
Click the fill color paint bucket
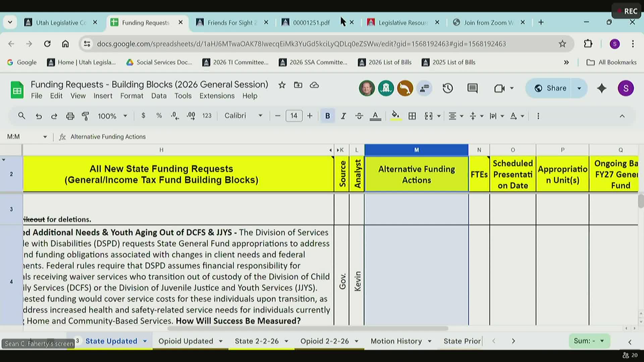[395, 116]
